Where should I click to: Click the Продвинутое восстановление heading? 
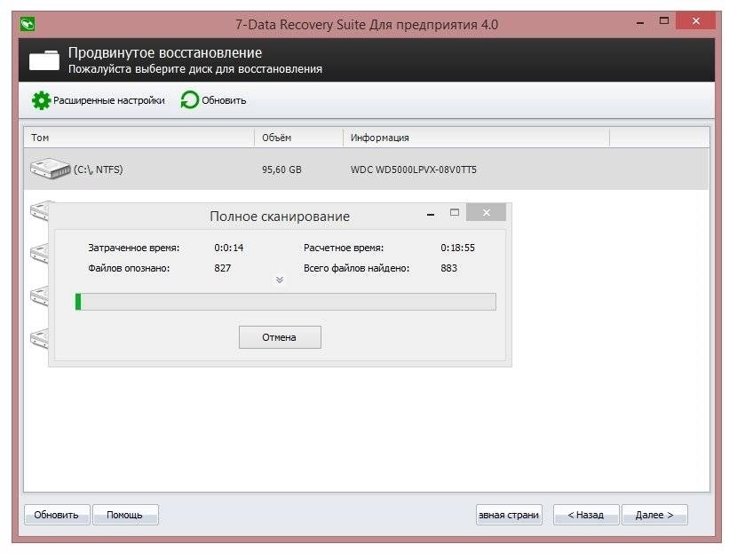coord(165,53)
